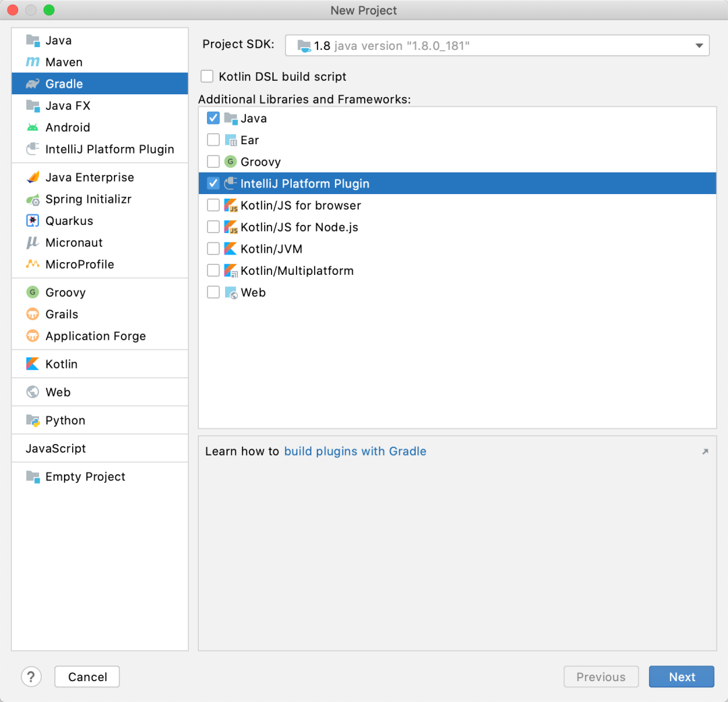Check the Ear framework checkbox
Screen dimensions: 728x702
pos(213,139)
